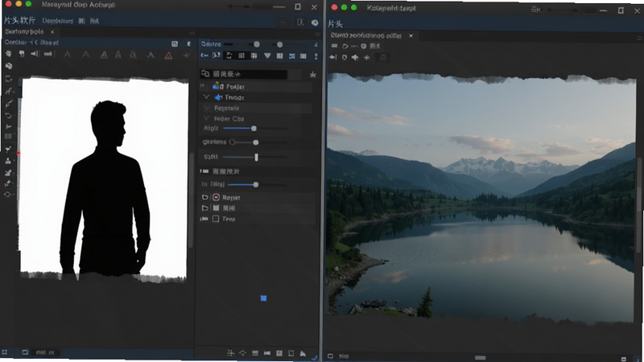
Task: Expand the folder arrow below the Royar row
Action: point(205,208)
